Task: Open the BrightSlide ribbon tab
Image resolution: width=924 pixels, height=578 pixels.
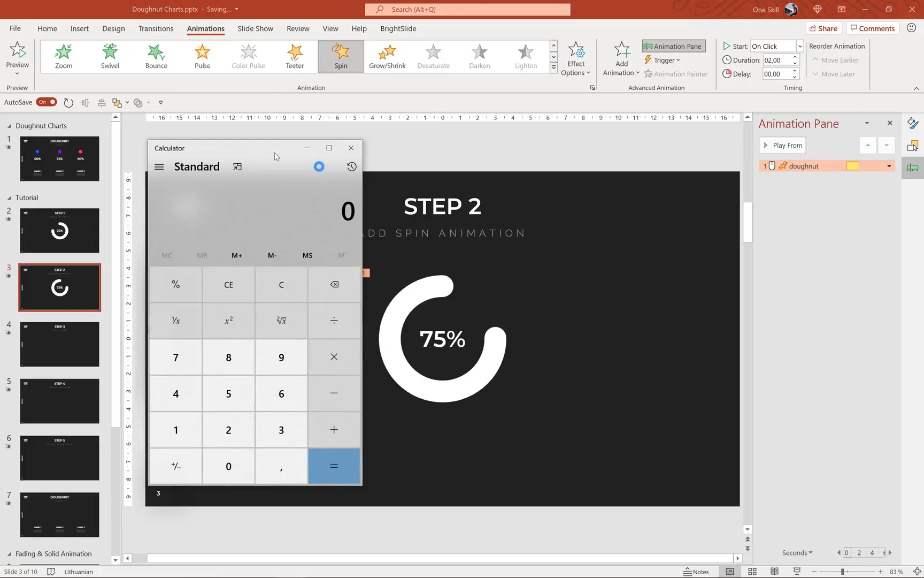Action: click(x=398, y=28)
